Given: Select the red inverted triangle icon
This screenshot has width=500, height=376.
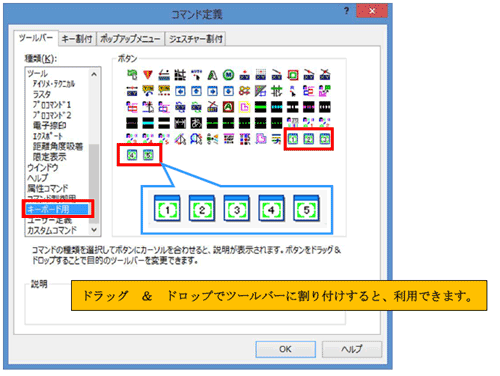Looking at the screenshot, I should pyautogui.click(x=148, y=75).
